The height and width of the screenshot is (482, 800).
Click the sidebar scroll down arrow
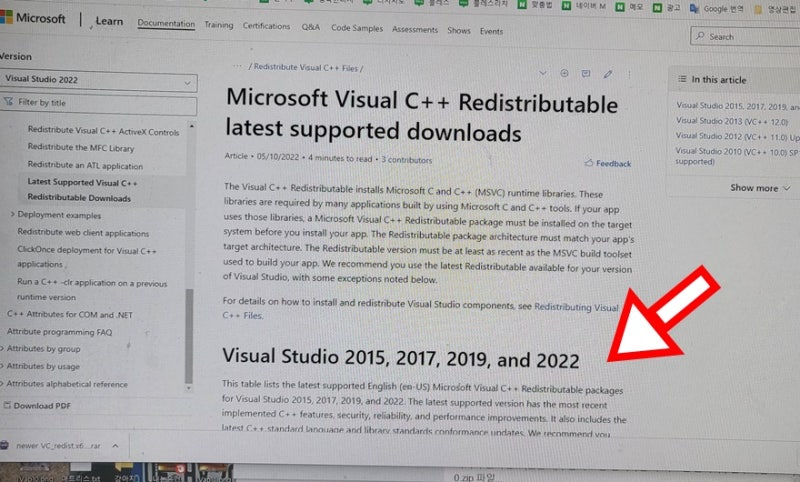(x=189, y=388)
